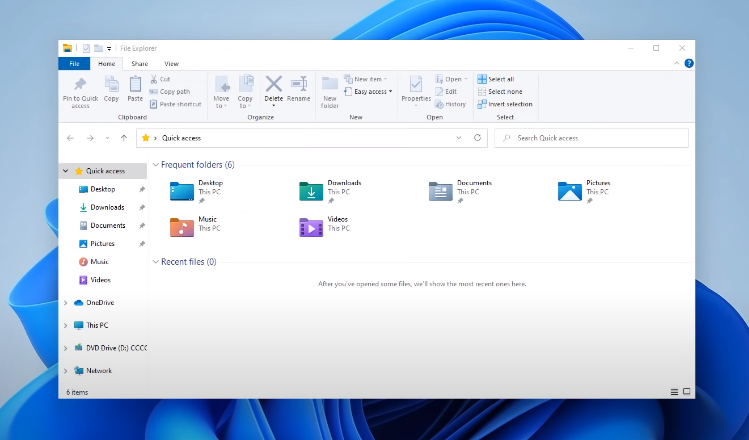749x440 pixels.
Task: Click Pin to Quick access icon
Action: (80, 85)
